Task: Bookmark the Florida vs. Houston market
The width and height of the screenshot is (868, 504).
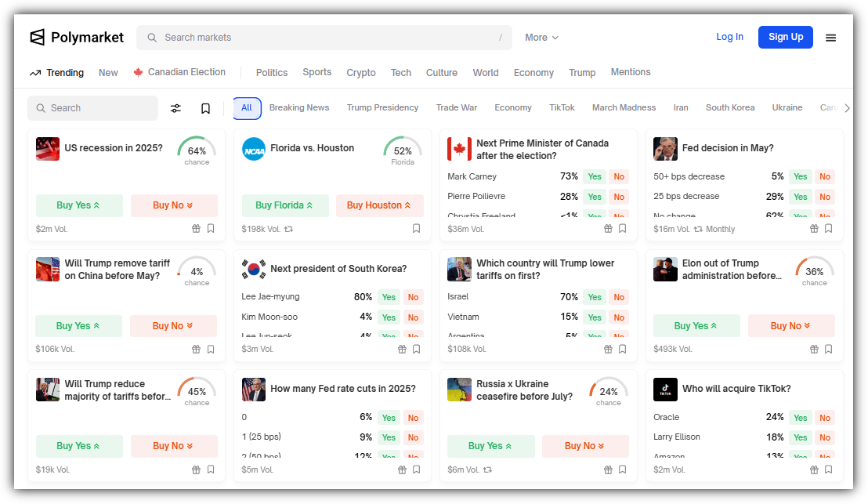Action: point(417,228)
